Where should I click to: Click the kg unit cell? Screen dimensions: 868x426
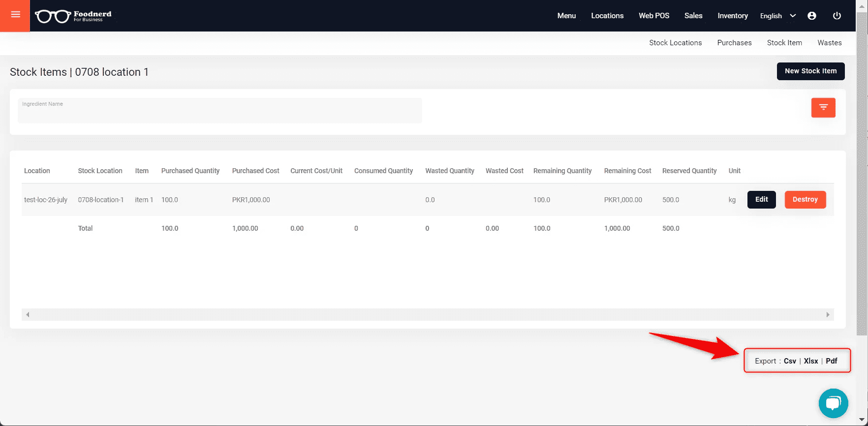click(x=732, y=200)
